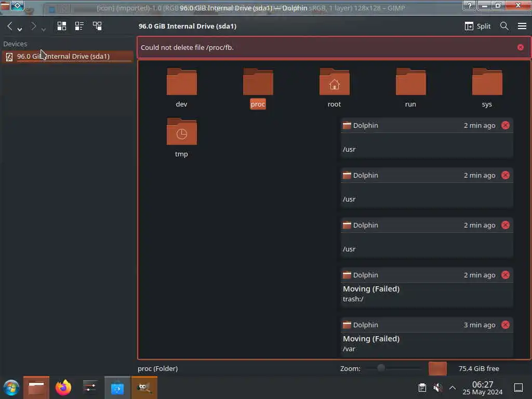Click the 75.4 GiB free space bar
The width and height of the screenshot is (532, 399).
pos(437,368)
